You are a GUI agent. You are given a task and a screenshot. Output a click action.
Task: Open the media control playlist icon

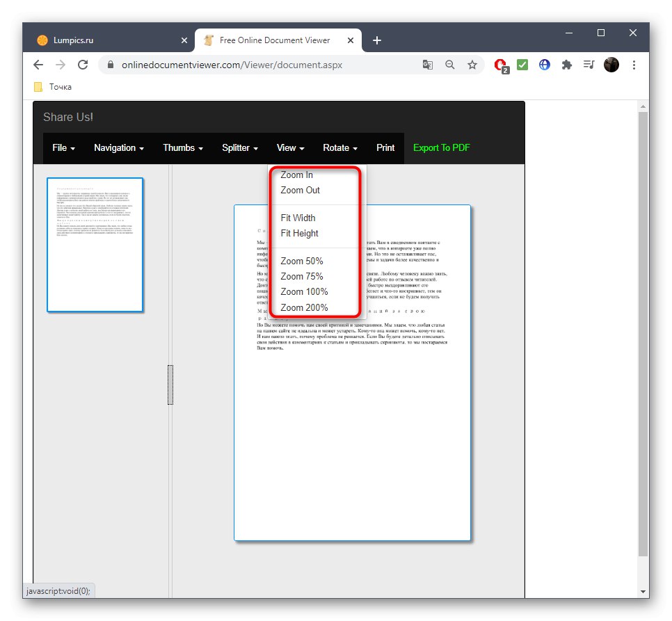point(589,65)
